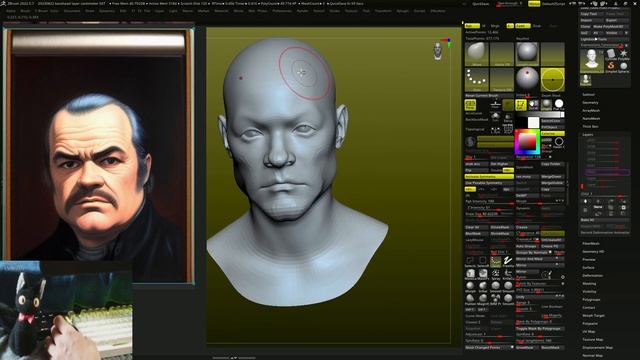This screenshot has width=640, height=360.
Task: Choose the Planar brush icon
Action: tap(470, 299)
